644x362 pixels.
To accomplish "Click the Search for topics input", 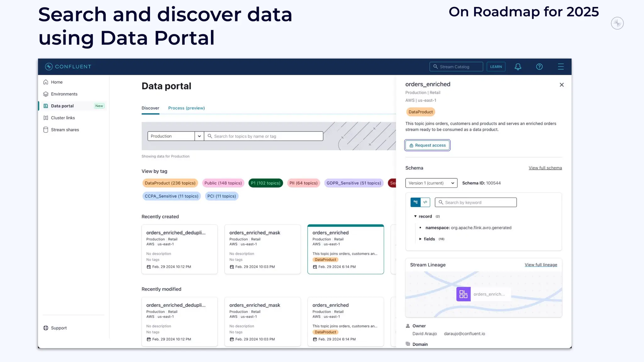I will (264, 136).
